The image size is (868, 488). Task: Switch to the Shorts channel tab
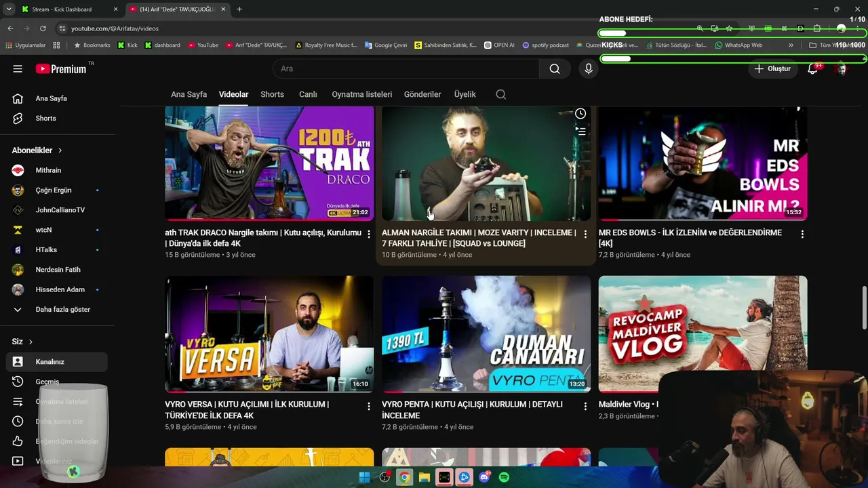[x=272, y=94]
